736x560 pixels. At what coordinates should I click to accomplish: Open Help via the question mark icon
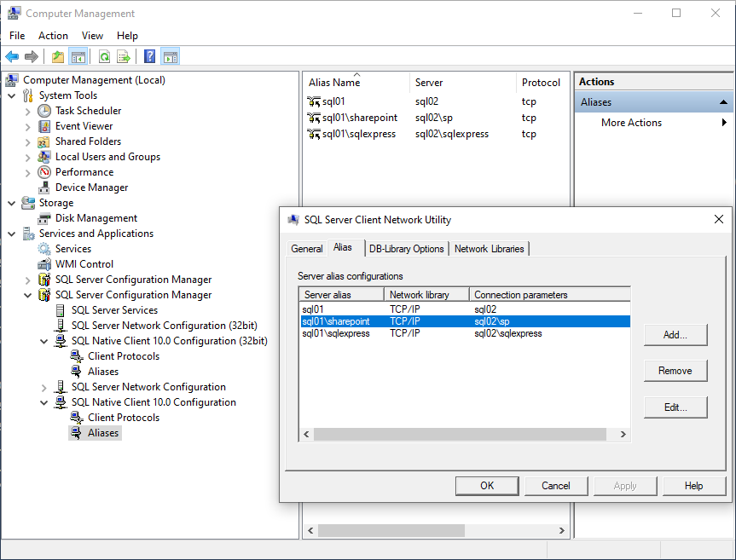[x=149, y=57]
